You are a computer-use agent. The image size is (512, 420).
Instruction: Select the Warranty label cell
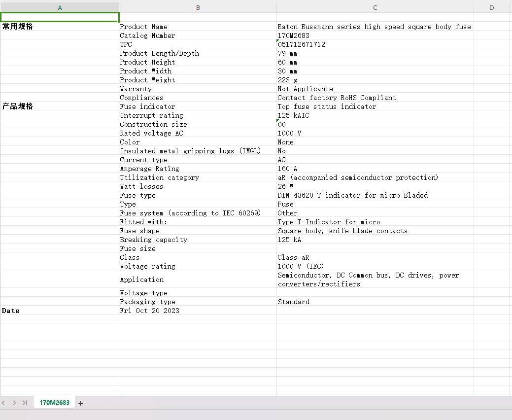198,89
